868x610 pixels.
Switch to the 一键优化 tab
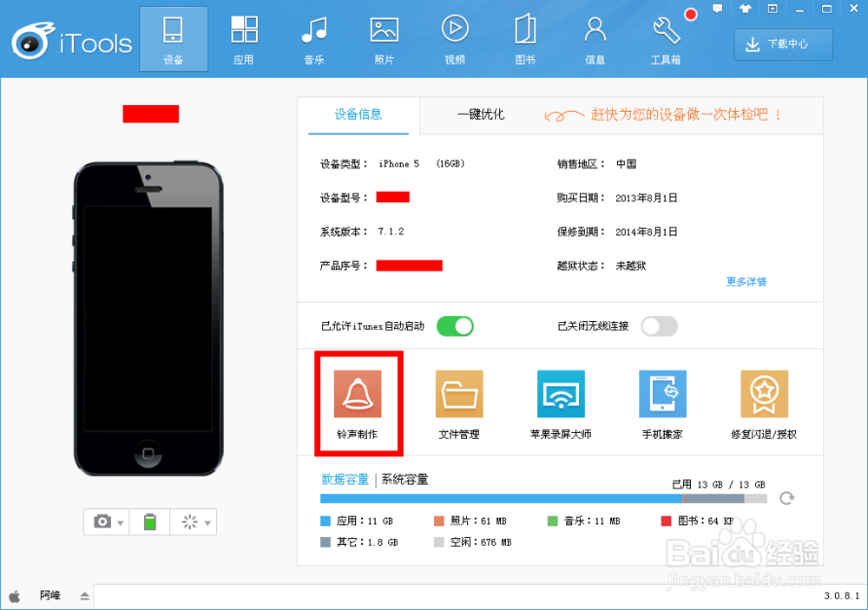tap(481, 115)
